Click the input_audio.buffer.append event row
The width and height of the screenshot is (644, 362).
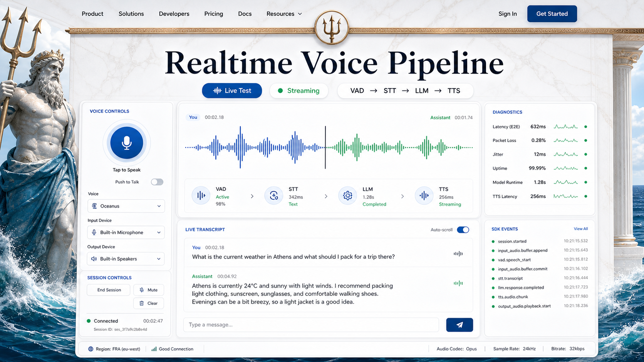(x=540, y=250)
